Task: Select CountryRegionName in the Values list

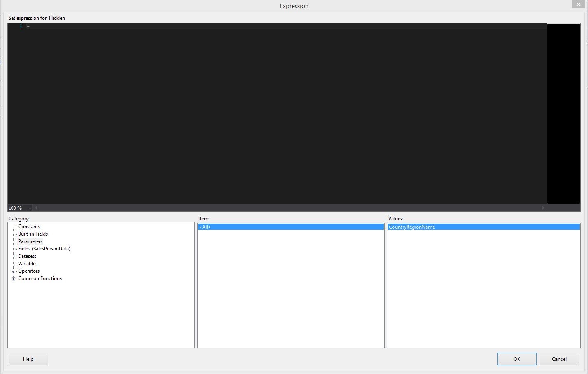Action: point(412,227)
